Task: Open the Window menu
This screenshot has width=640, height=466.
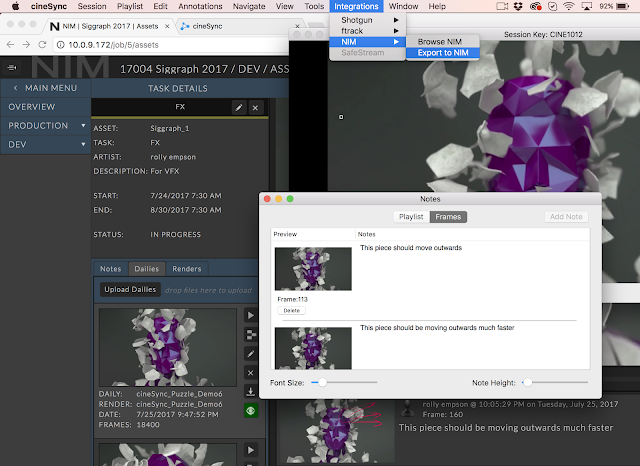Action: (x=403, y=6)
